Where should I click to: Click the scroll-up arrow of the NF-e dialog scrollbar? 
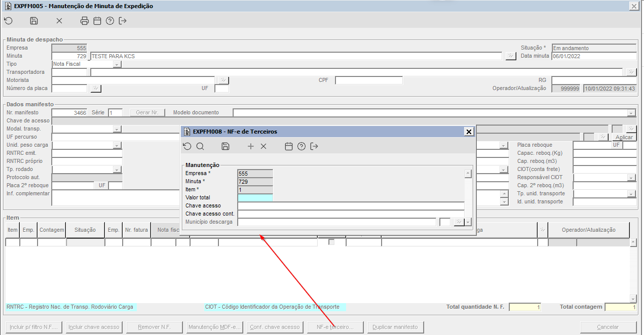pos(468,174)
